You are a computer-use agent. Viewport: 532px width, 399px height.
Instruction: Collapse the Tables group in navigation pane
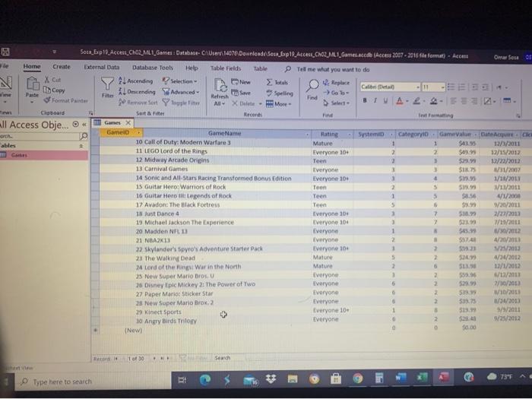81,146
